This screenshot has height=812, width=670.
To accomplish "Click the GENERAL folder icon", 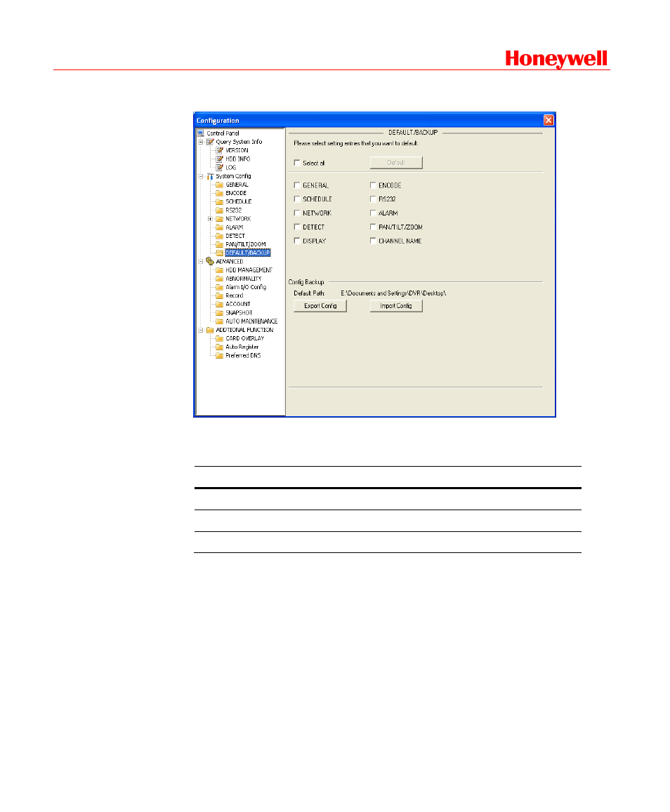I will point(220,185).
